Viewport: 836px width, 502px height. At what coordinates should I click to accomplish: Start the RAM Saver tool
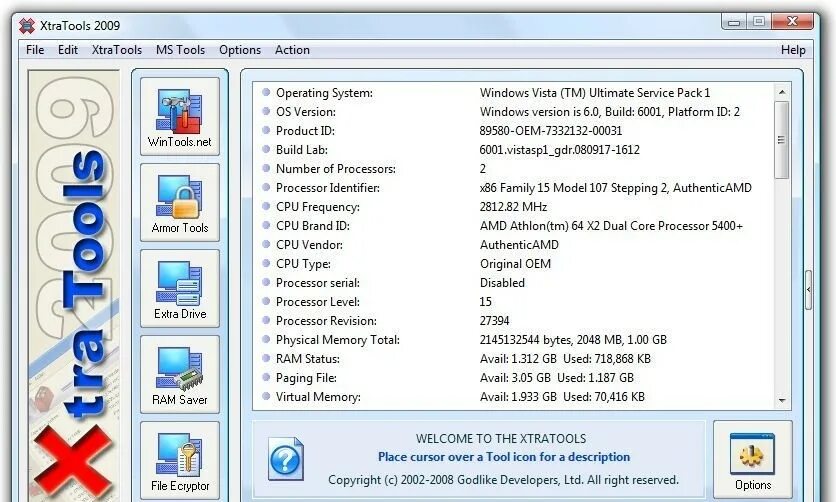click(180, 375)
